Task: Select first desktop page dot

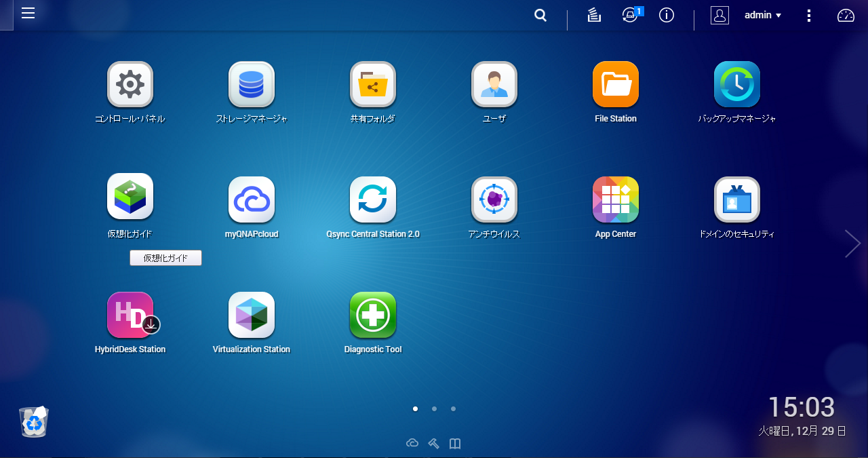Action: click(415, 408)
